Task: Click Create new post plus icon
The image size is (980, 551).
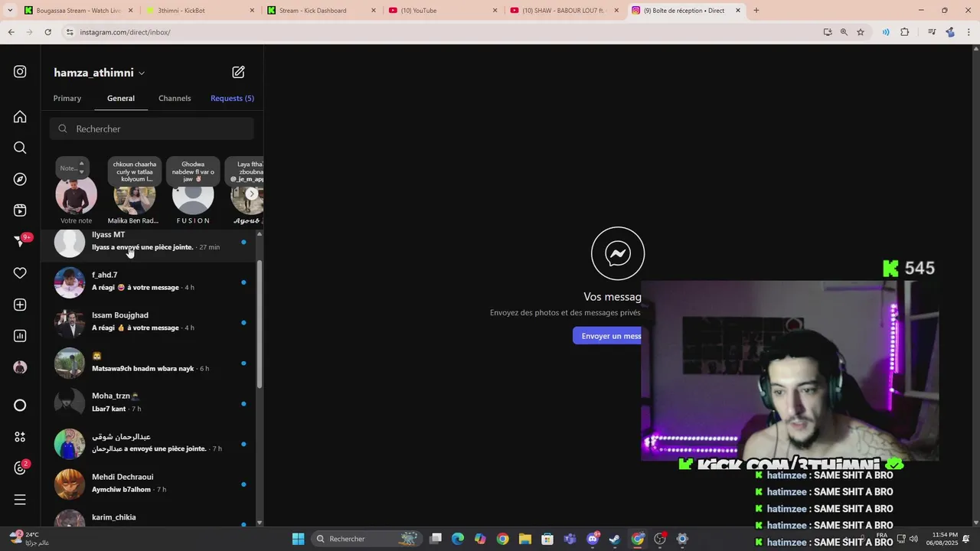Action: point(20,305)
